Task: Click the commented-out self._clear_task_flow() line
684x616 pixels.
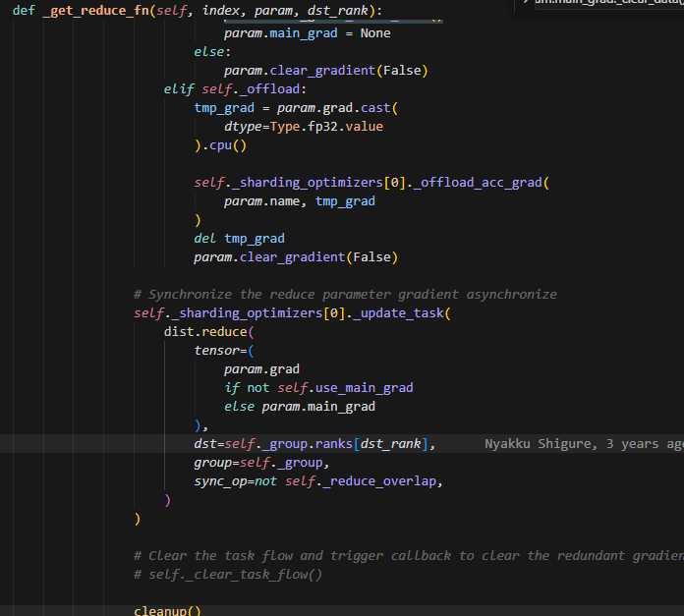Action: coord(234,575)
